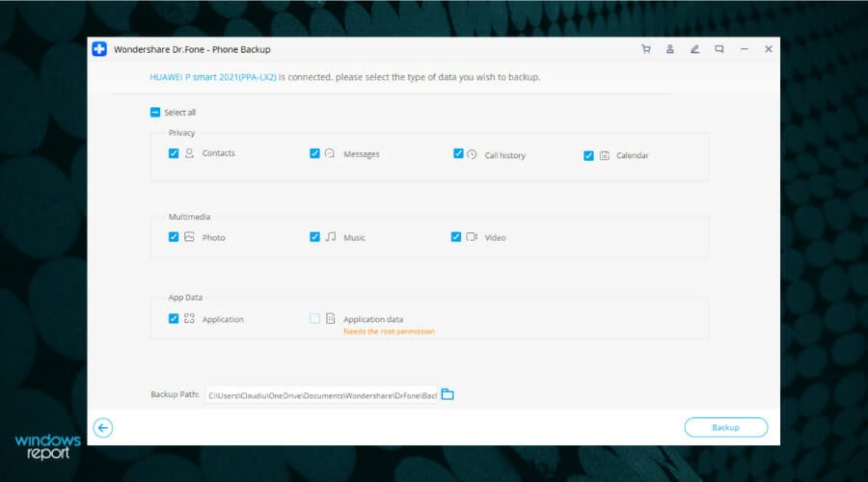Uncheck the Contacts checkbox
The width and height of the screenshot is (868, 482).
[174, 153]
